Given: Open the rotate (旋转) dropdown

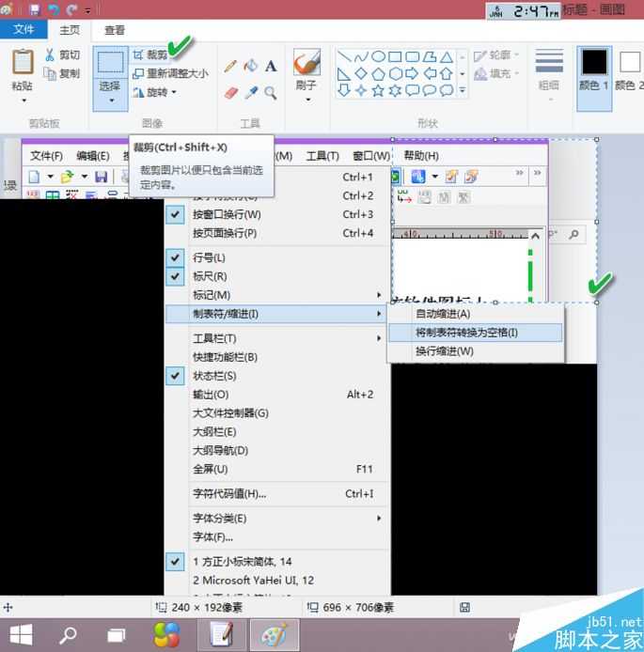Looking at the screenshot, I should 155,93.
